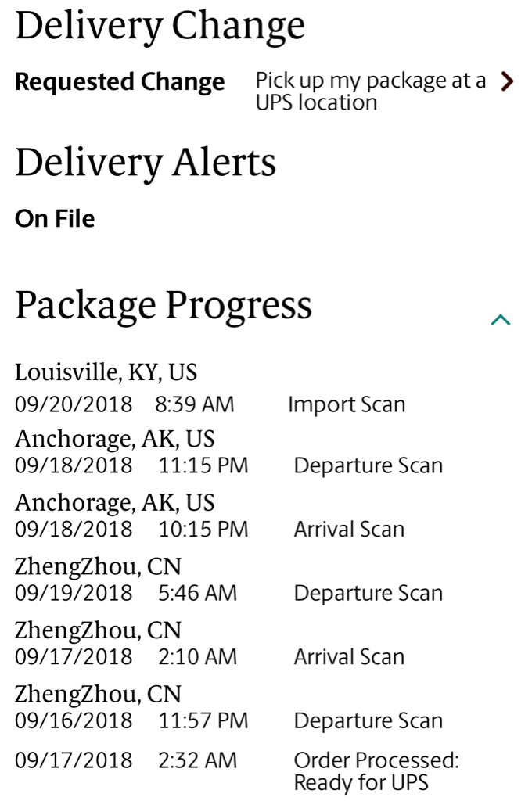The width and height of the screenshot is (532, 801).
Task: Select the first ZhengZhou, CN location entry
Action: 98,567
